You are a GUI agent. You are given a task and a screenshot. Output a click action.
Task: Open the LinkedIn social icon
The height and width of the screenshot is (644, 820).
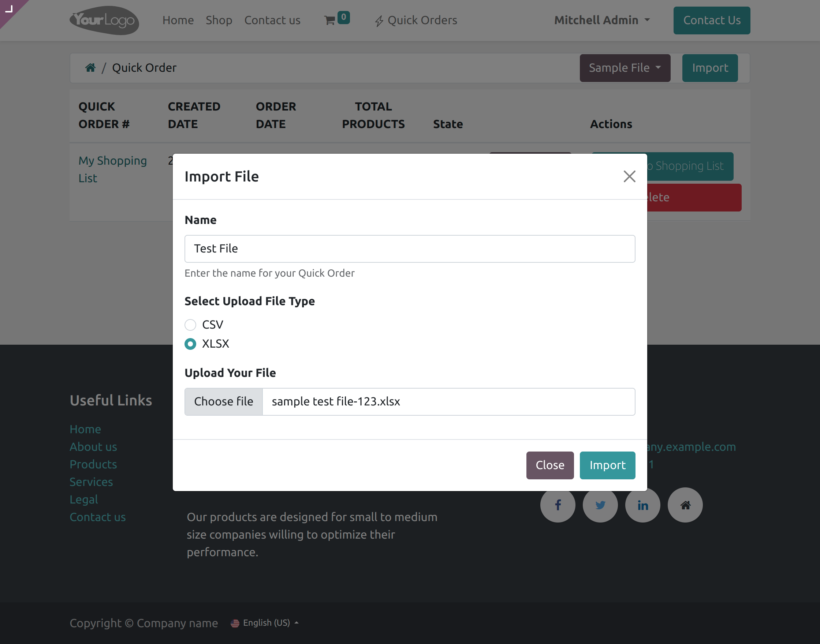point(642,505)
